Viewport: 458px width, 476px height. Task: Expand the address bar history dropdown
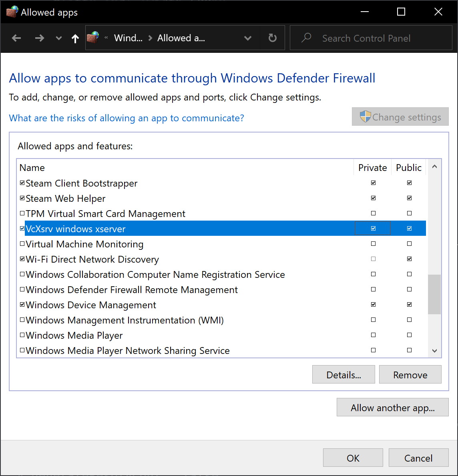point(248,38)
